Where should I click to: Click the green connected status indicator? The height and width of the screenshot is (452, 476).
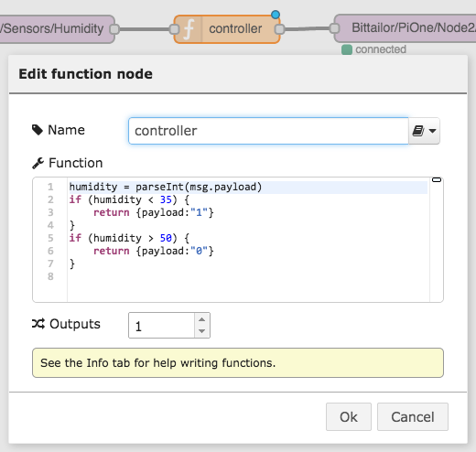[x=347, y=49]
